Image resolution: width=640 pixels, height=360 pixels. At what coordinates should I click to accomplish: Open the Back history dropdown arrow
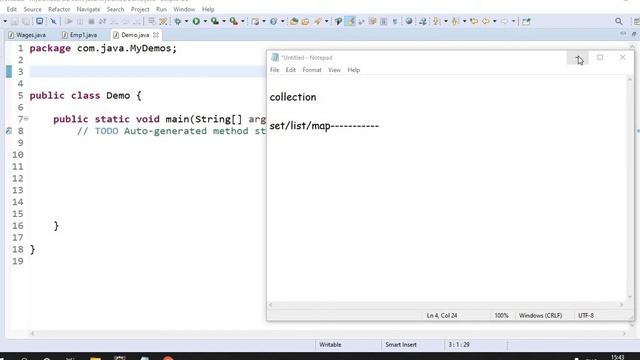(x=494, y=21)
